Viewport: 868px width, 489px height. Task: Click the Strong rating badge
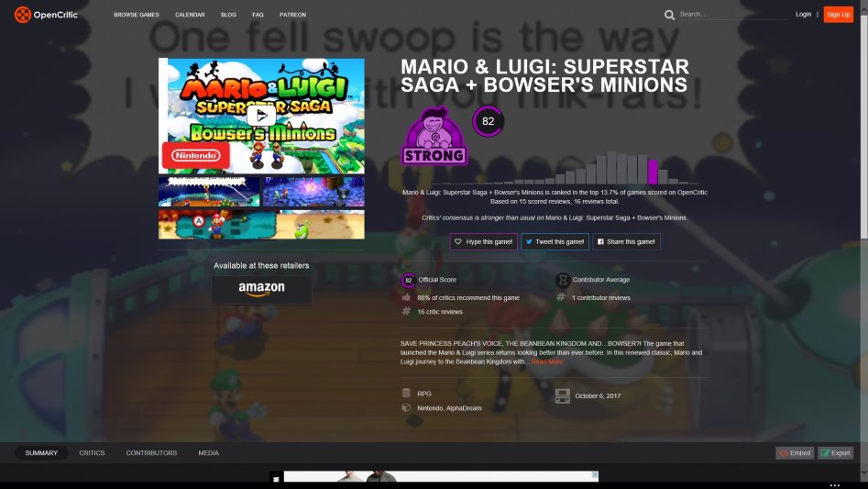point(434,136)
